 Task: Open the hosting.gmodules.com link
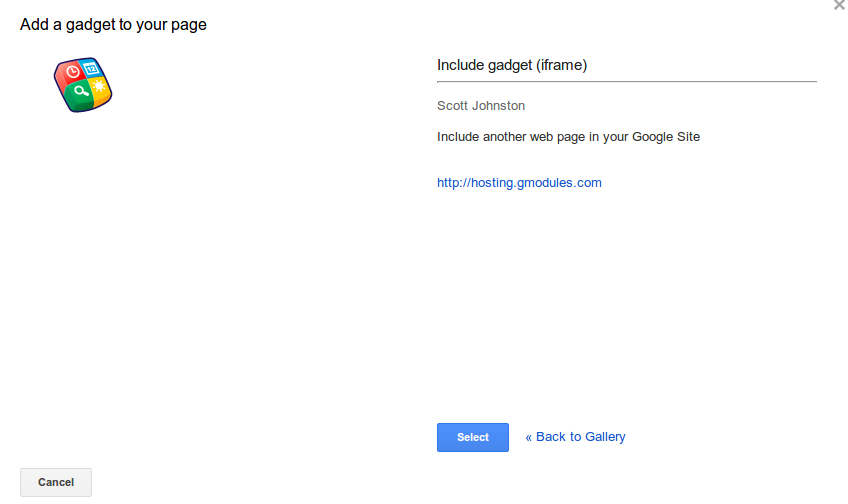tap(519, 183)
